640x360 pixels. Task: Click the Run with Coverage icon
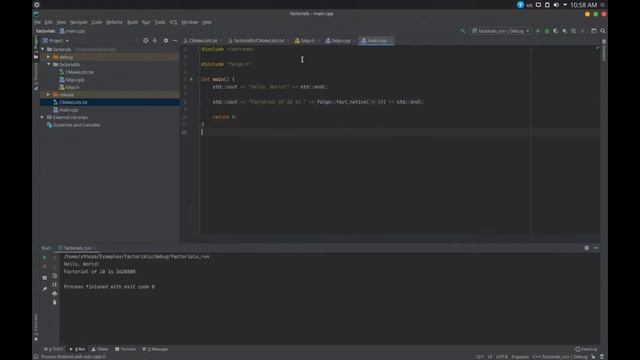point(556,31)
